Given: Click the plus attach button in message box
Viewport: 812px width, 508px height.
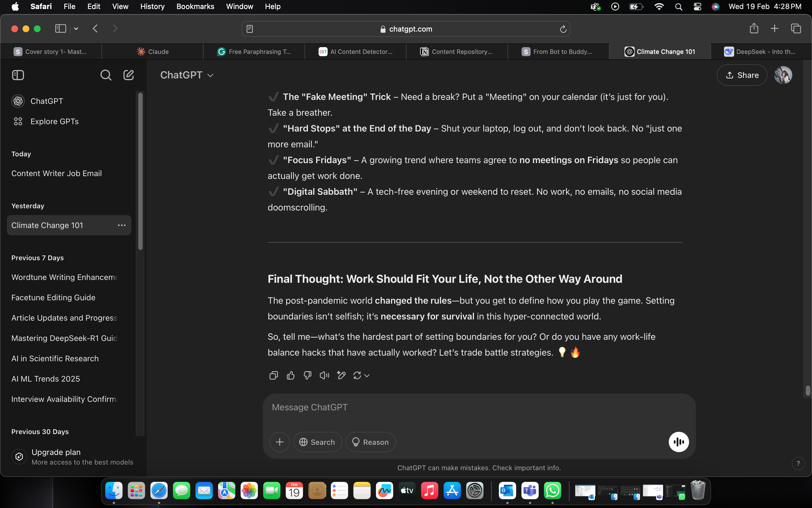Looking at the screenshot, I should point(279,442).
